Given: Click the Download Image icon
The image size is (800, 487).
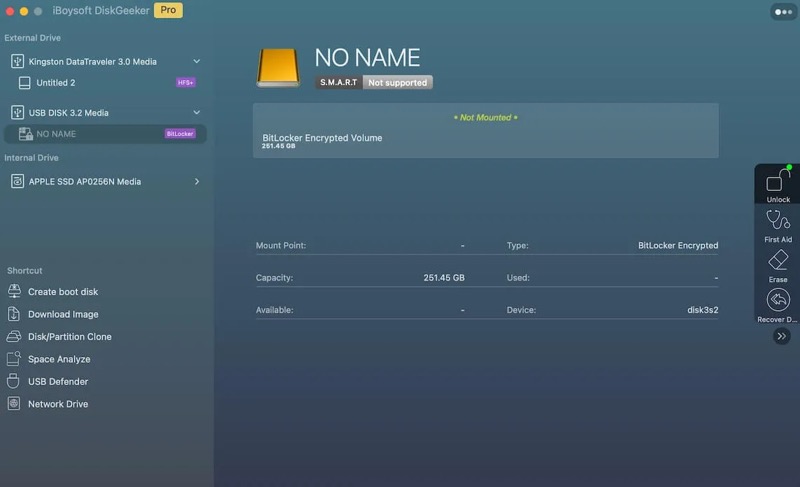Looking at the screenshot, I should click(14, 314).
